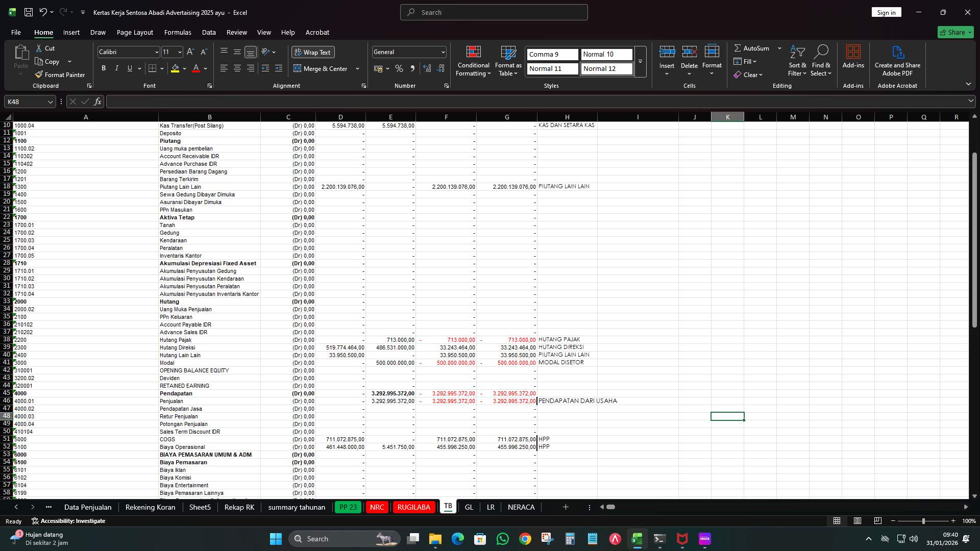Apply Percent Style formatting

click(x=399, y=68)
